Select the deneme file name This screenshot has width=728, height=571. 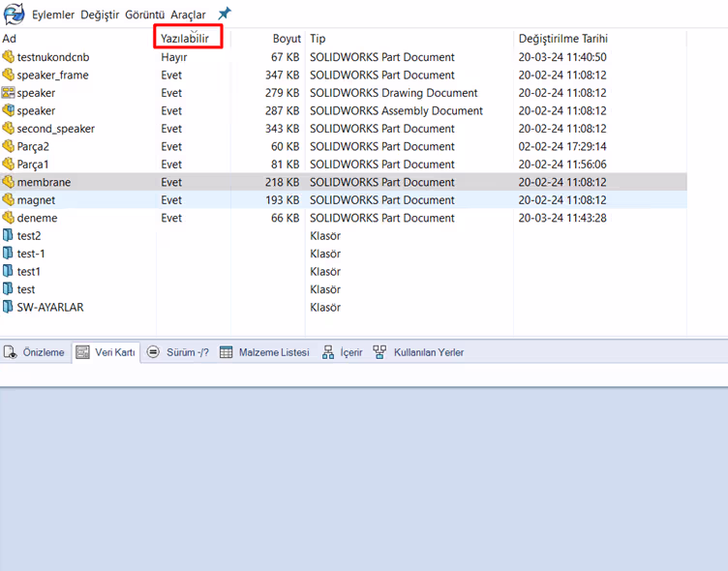point(37,218)
